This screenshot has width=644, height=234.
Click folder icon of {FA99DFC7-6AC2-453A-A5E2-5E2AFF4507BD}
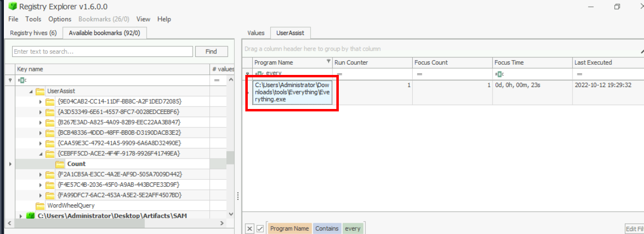50,195
